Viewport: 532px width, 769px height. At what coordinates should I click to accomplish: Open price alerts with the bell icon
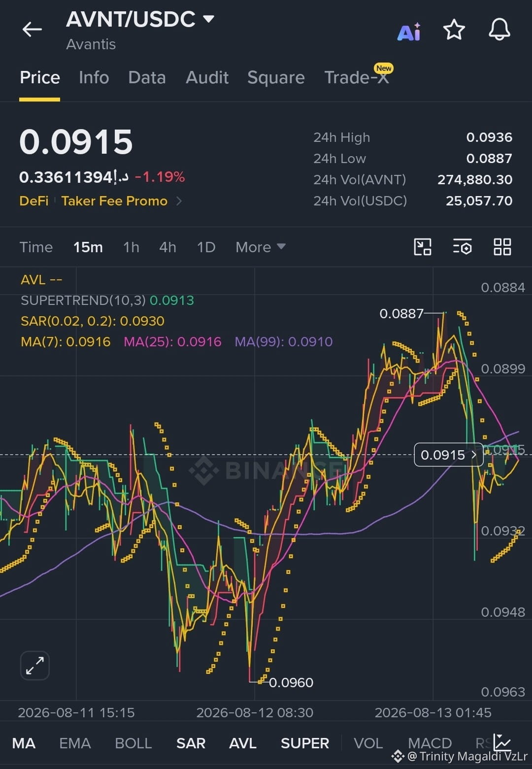499,30
